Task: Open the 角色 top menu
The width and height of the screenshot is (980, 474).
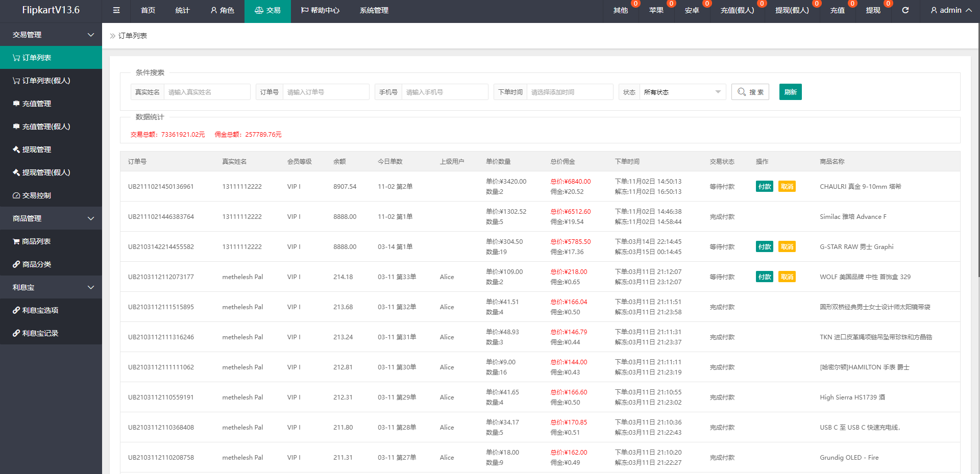Action: click(222, 10)
